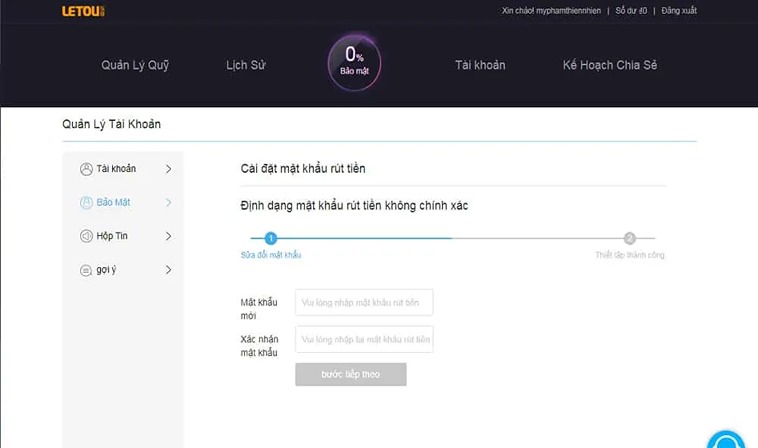Screen dimensions: 758x448
Task: Focus the Mật khẩu mới input field
Action: [364, 303]
